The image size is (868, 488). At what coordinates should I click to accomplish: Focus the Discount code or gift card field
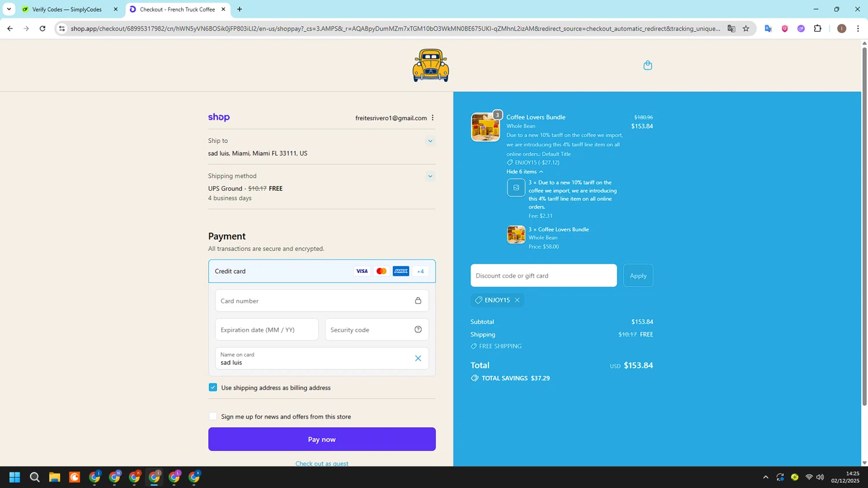coord(543,276)
